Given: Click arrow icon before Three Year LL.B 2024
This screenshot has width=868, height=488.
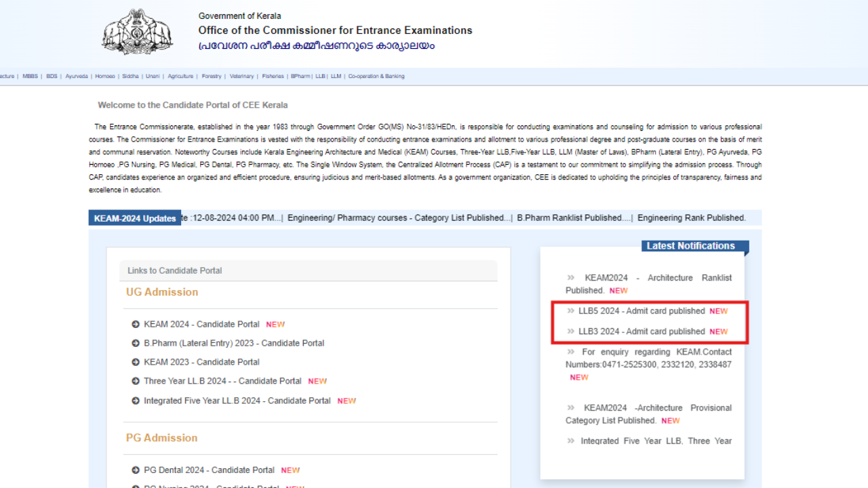Looking at the screenshot, I should point(136,382).
